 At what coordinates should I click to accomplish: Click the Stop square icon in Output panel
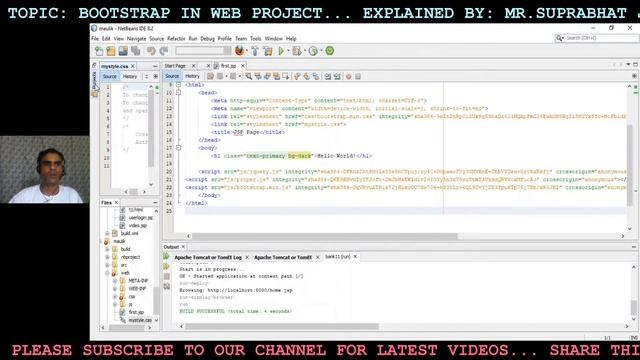tap(167, 277)
